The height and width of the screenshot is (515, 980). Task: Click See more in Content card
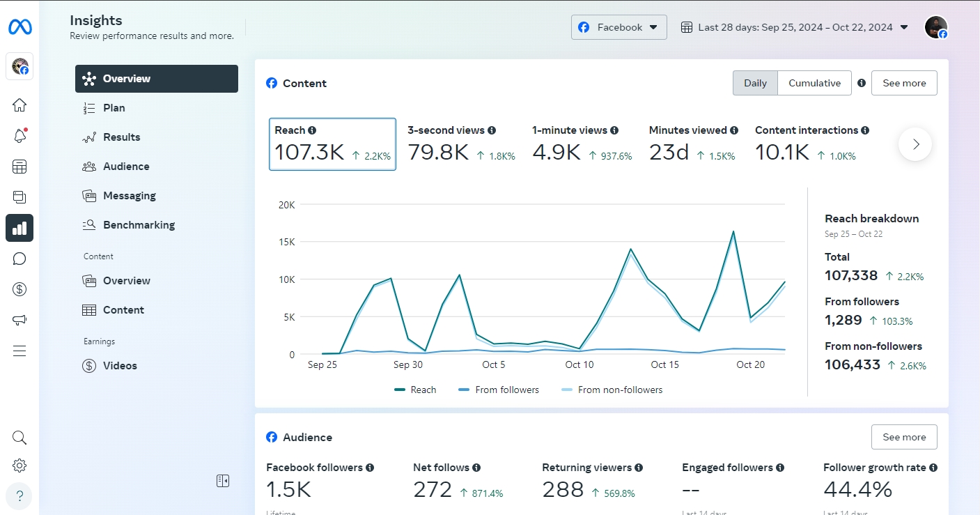pyautogui.click(x=904, y=83)
